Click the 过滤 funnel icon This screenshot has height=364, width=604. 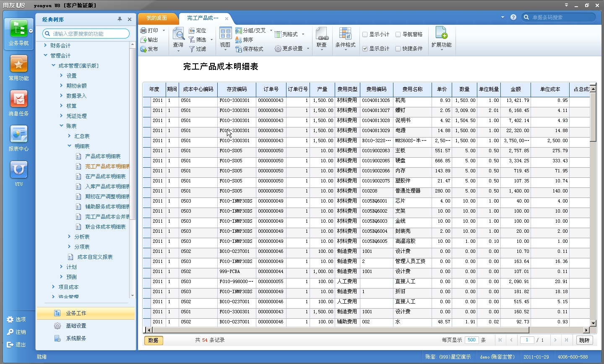tap(192, 49)
